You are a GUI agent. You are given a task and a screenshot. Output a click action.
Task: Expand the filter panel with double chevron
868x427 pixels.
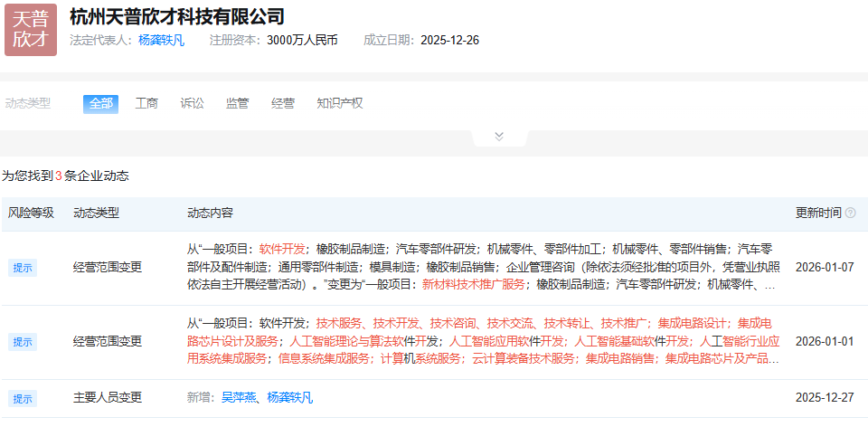tap(498, 136)
